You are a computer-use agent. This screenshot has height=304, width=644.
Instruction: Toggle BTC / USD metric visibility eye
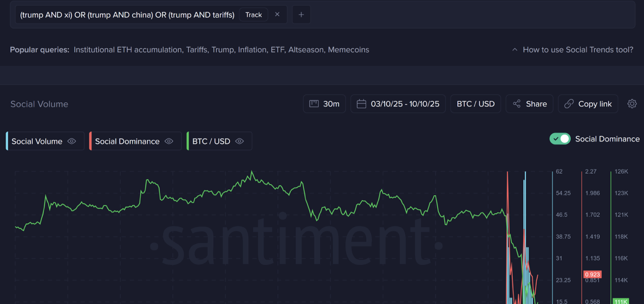click(x=240, y=141)
